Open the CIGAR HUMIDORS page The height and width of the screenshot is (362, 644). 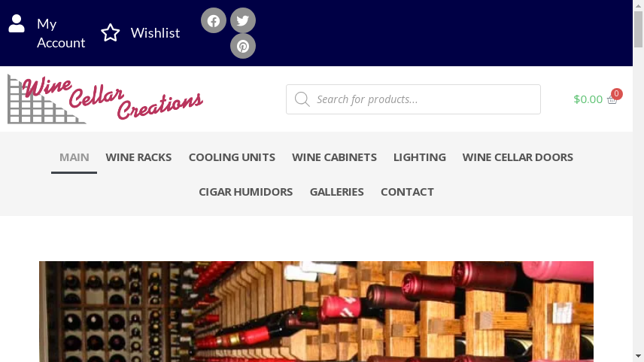(x=245, y=191)
